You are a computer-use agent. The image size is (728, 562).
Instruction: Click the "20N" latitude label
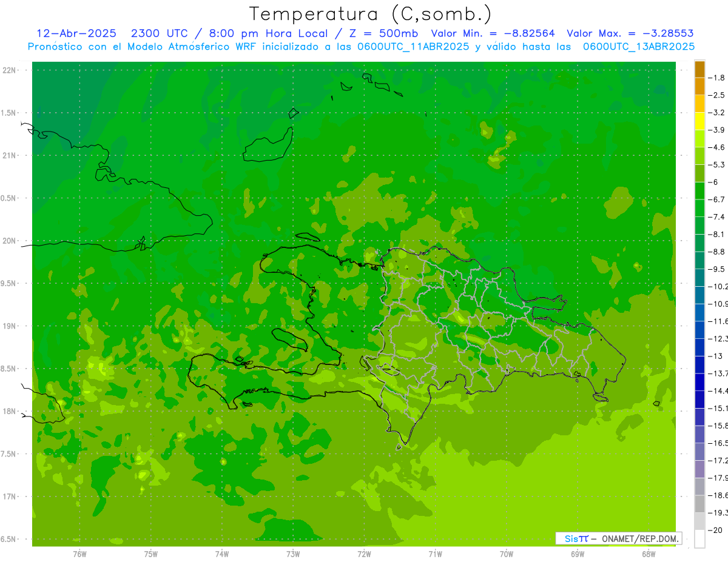(10, 241)
